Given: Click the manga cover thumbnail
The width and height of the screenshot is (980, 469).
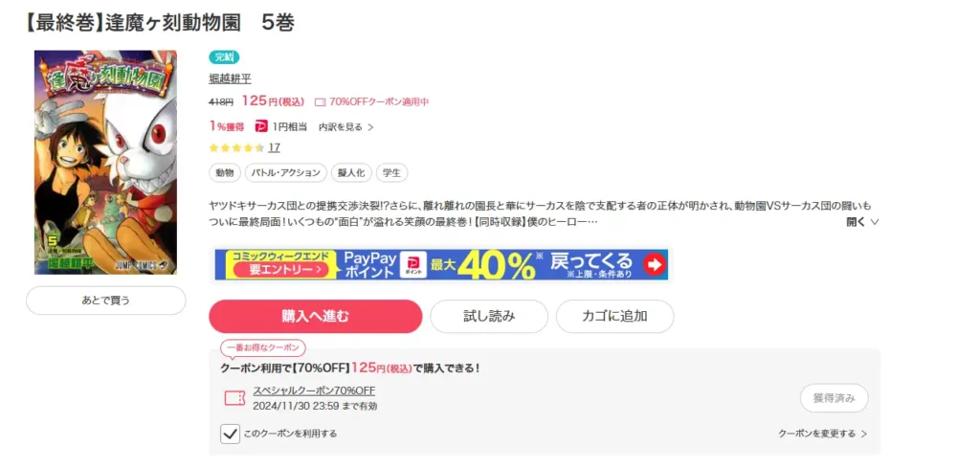Looking at the screenshot, I should click(105, 162).
